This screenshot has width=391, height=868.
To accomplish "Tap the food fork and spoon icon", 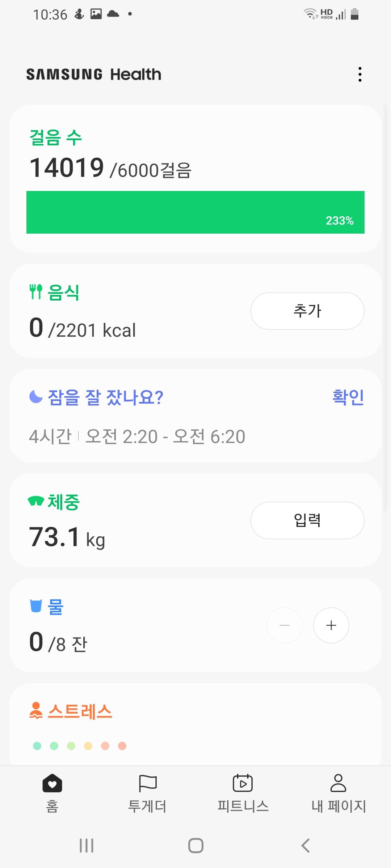I will click(x=36, y=292).
